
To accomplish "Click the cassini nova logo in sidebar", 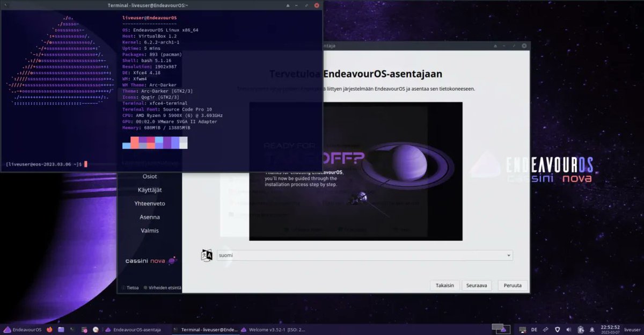I will pyautogui.click(x=150, y=261).
